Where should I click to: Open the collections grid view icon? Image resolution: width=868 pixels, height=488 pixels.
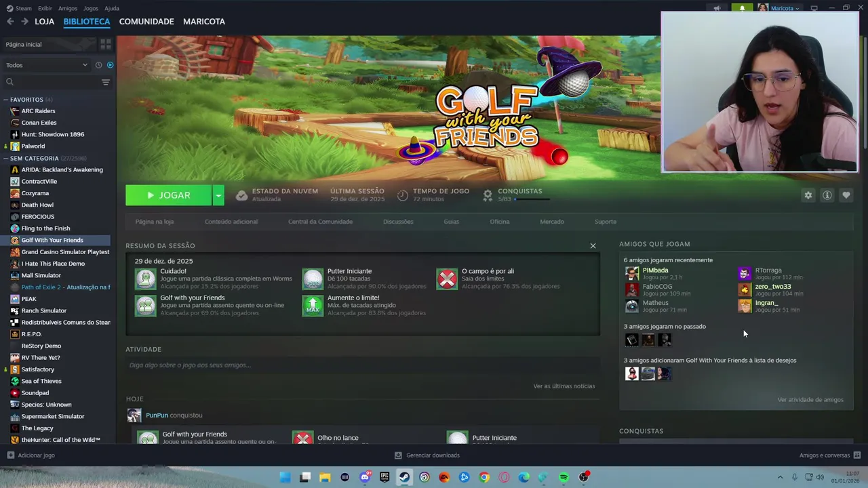pyautogui.click(x=106, y=44)
